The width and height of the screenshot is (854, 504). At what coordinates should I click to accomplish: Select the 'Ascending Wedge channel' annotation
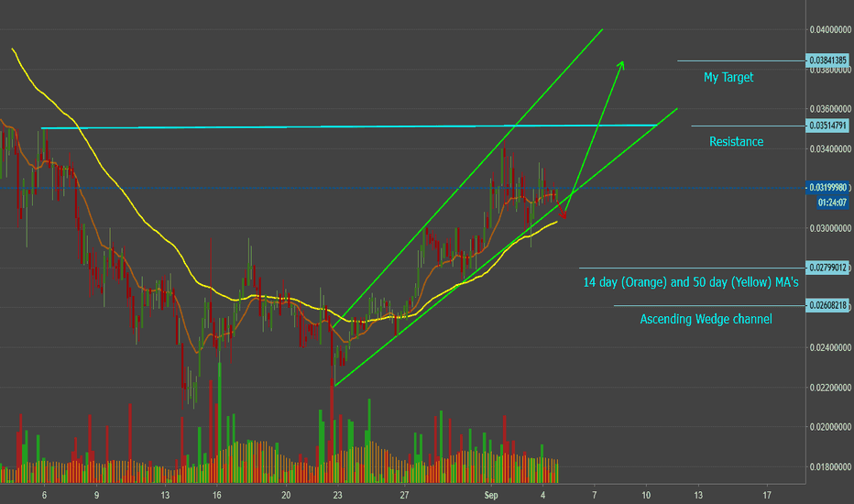point(706,319)
